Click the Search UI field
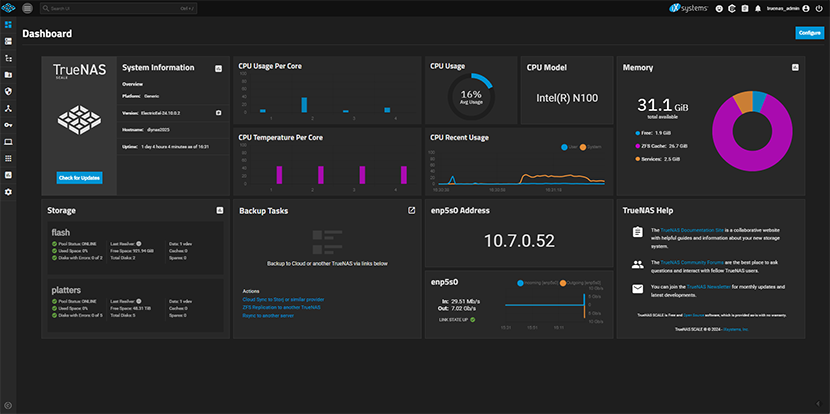The height and width of the screenshot is (414, 830). [119, 8]
